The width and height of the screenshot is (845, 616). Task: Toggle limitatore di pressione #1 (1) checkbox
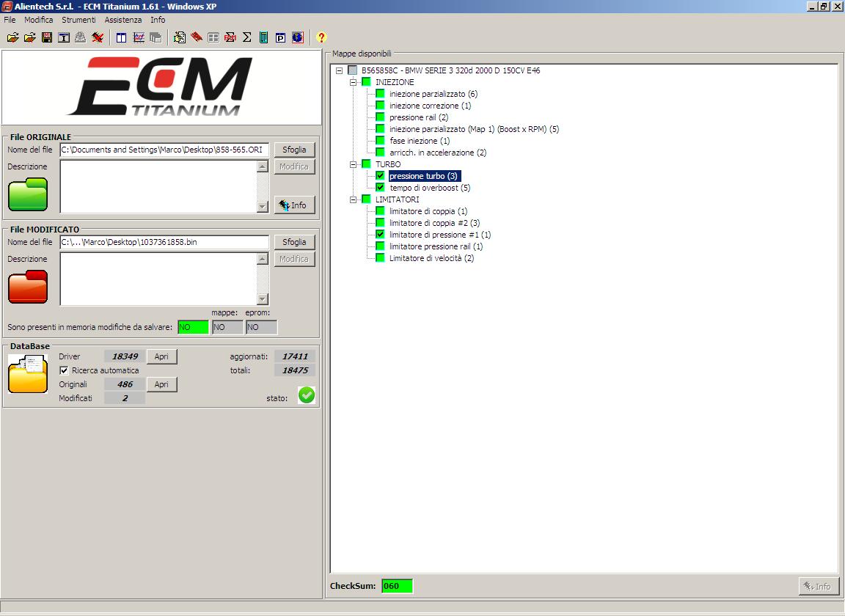click(381, 235)
